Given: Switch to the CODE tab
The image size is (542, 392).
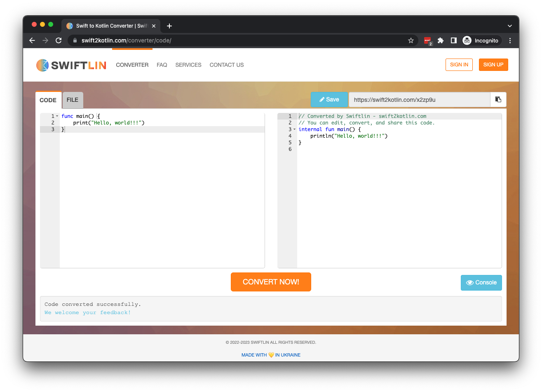Looking at the screenshot, I should (48, 100).
